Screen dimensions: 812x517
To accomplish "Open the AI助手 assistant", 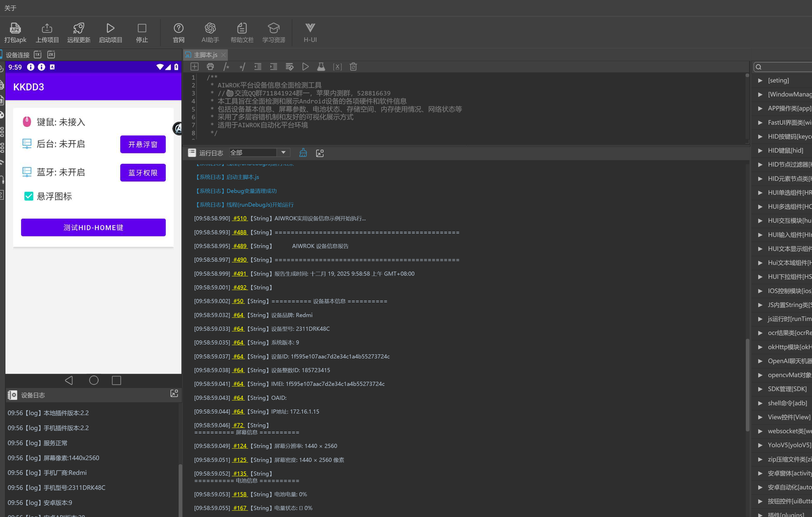I will point(210,28).
